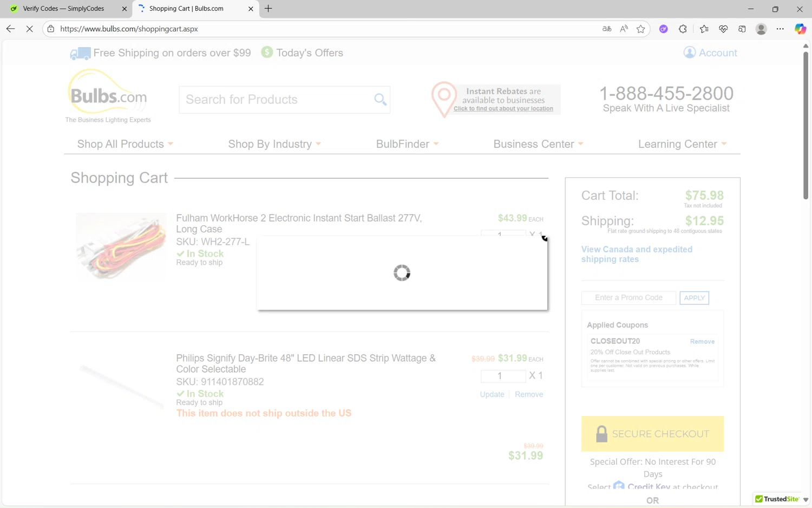Open Today's Offers link

tap(310, 53)
